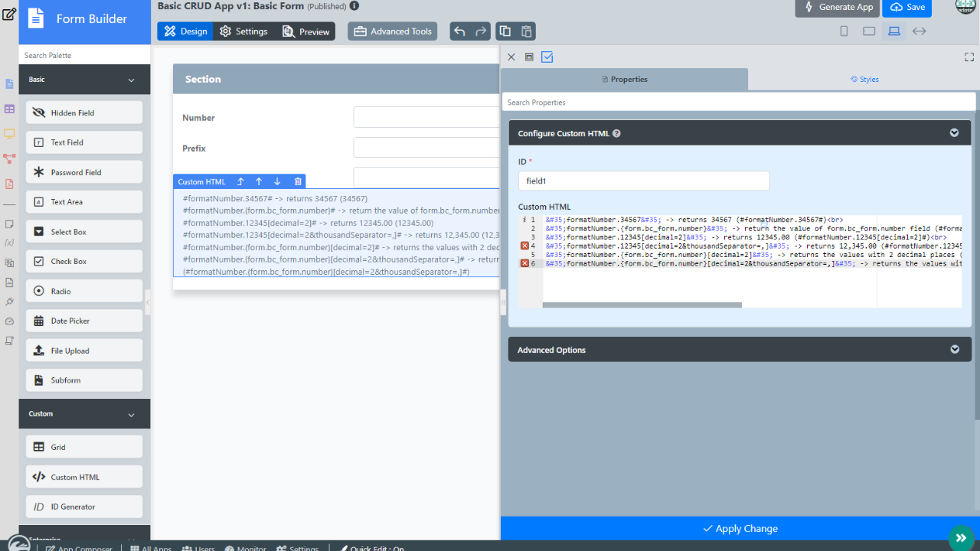
Task: Select the Radio palette element
Action: click(84, 292)
